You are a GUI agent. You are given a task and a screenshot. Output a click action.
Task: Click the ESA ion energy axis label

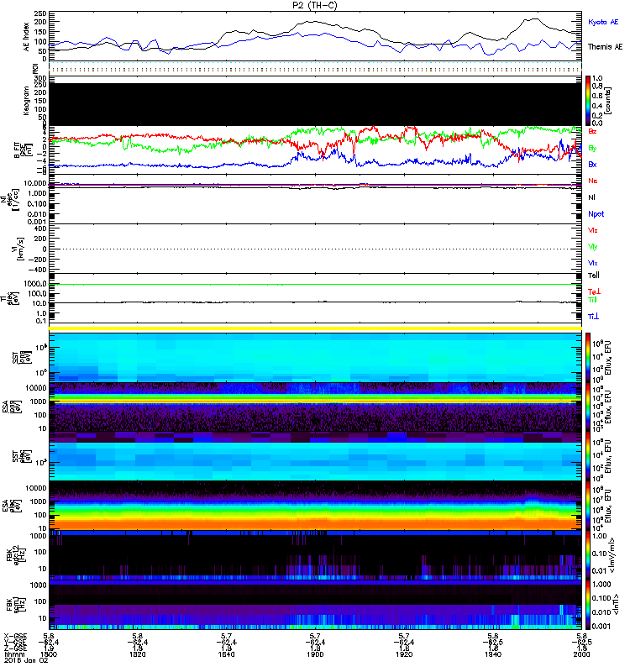pos(12,407)
